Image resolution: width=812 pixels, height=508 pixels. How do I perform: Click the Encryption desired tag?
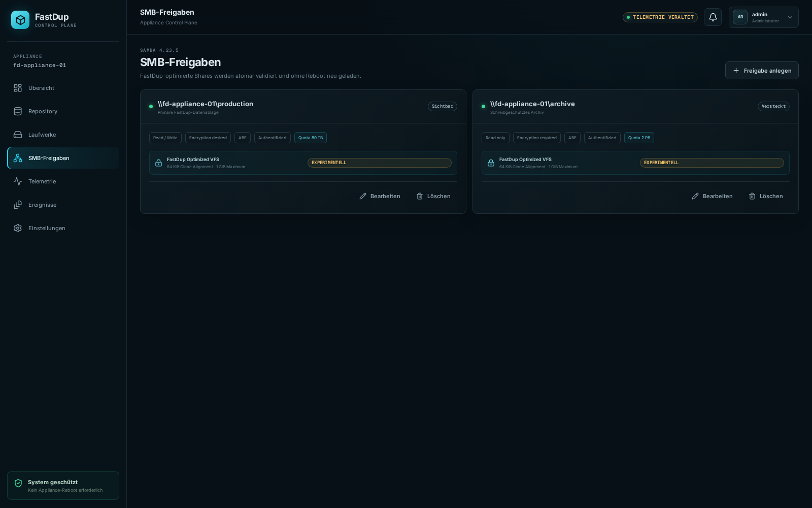click(208, 138)
